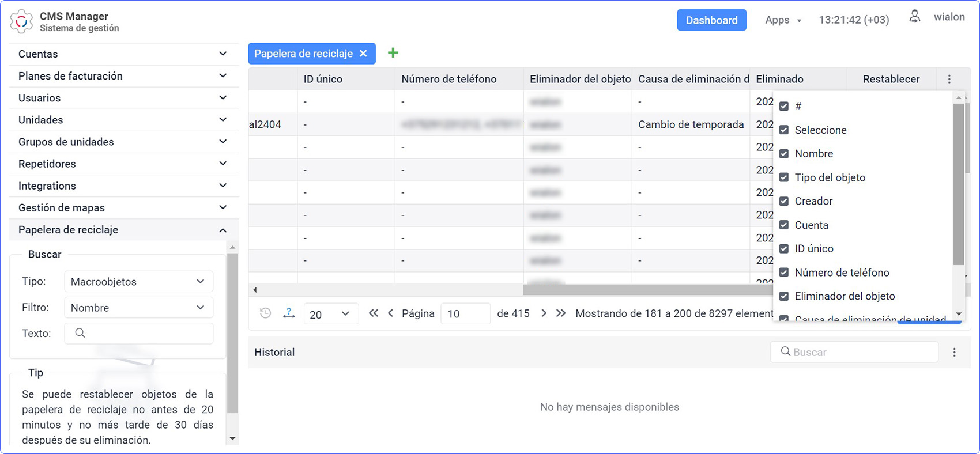Go to the previous page
Screen dimensions: 980x454
pos(391,313)
